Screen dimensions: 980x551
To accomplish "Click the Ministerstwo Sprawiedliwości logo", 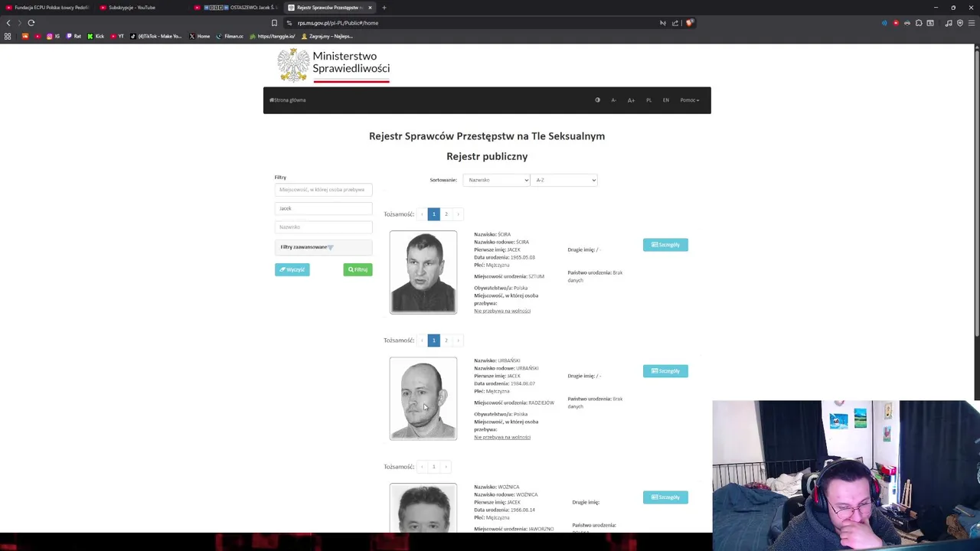I will click(x=334, y=65).
